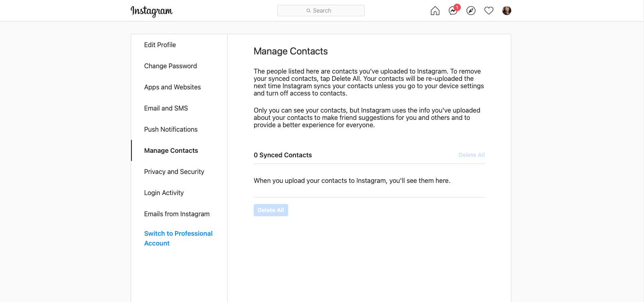Open Messenger direct messages icon
This screenshot has width=644, height=302.
pyautogui.click(x=453, y=11)
